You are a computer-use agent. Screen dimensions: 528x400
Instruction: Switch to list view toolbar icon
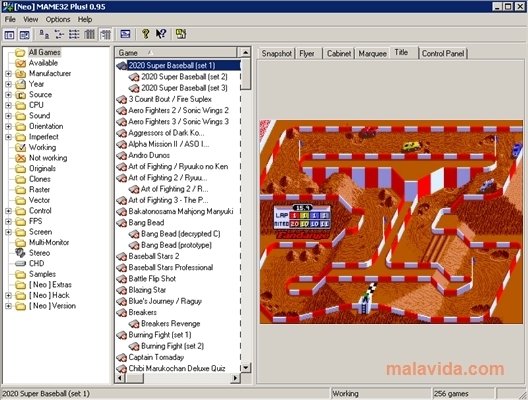click(x=74, y=34)
